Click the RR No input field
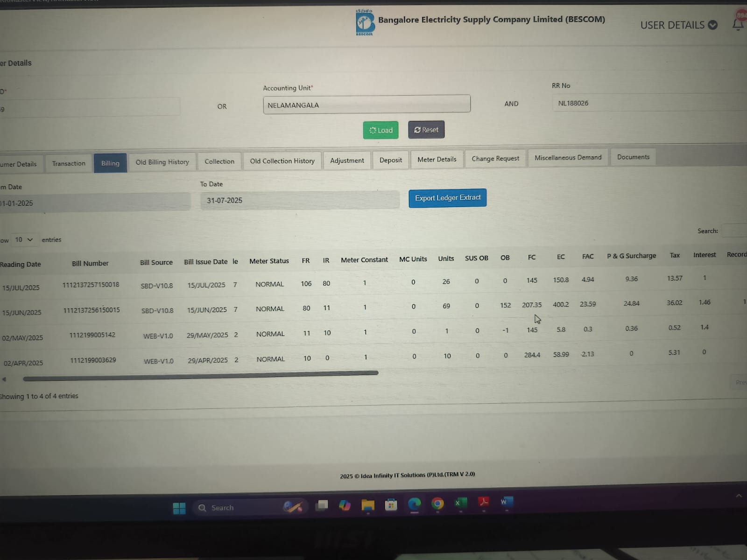This screenshot has height=560, width=747. 649,103
